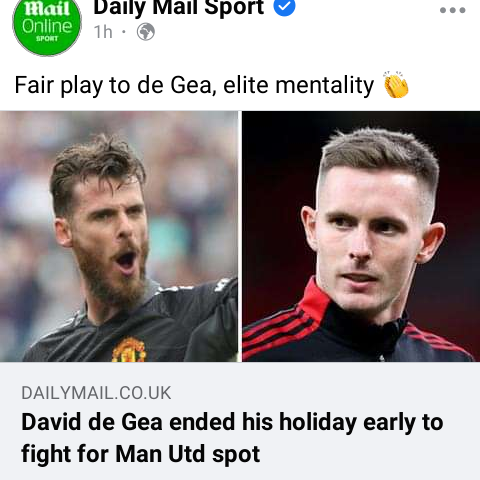Tap the DAILYMAIL.CO.UK source label
The height and width of the screenshot is (480, 480).
click(96, 393)
